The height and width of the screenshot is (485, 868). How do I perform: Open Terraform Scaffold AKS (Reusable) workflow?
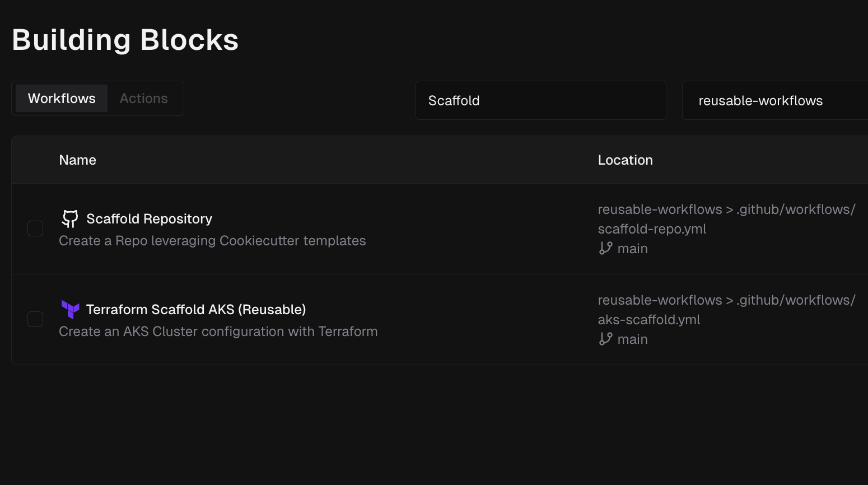pyautogui.click(x=196, y=310)
